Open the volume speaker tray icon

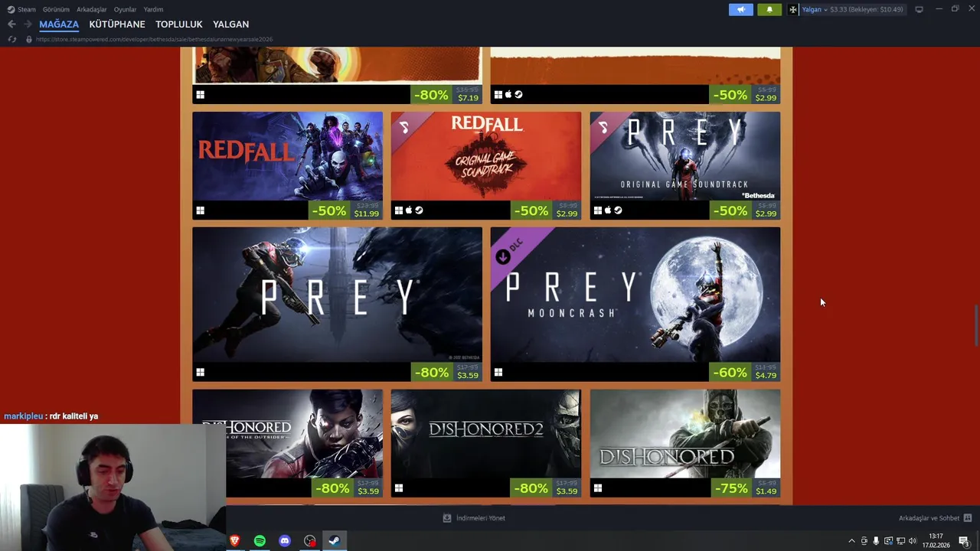[913, 541]
